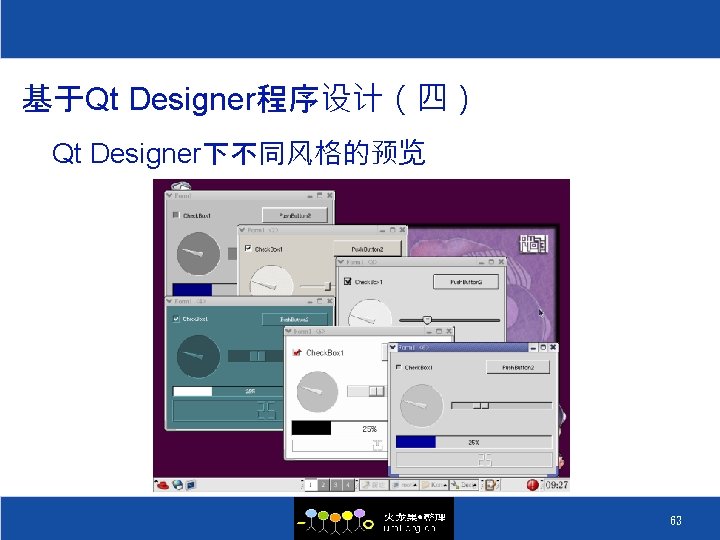The height and width of the screenshot is (540, 720).
Task: Click the slider handle in light gray window
Action: tap(427, 320)
